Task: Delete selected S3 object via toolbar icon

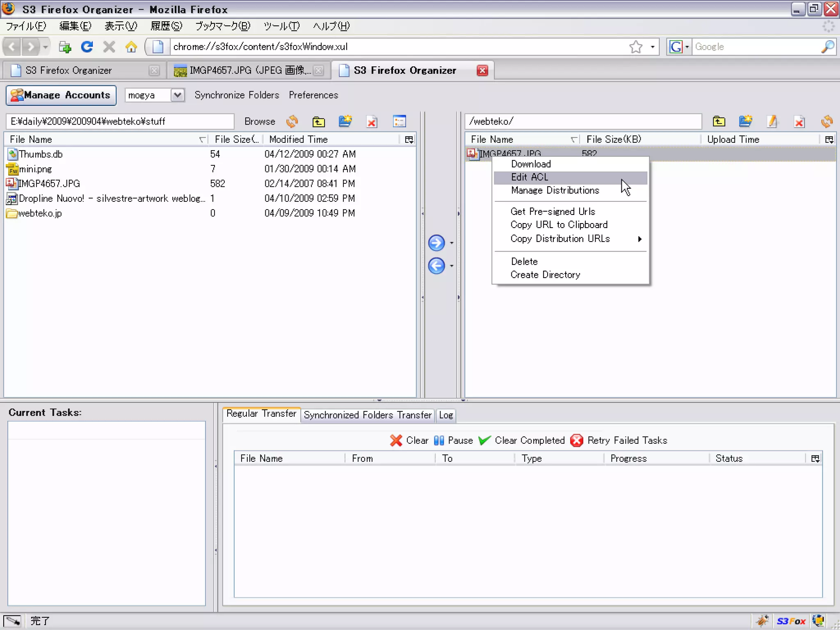Action: 799,122
